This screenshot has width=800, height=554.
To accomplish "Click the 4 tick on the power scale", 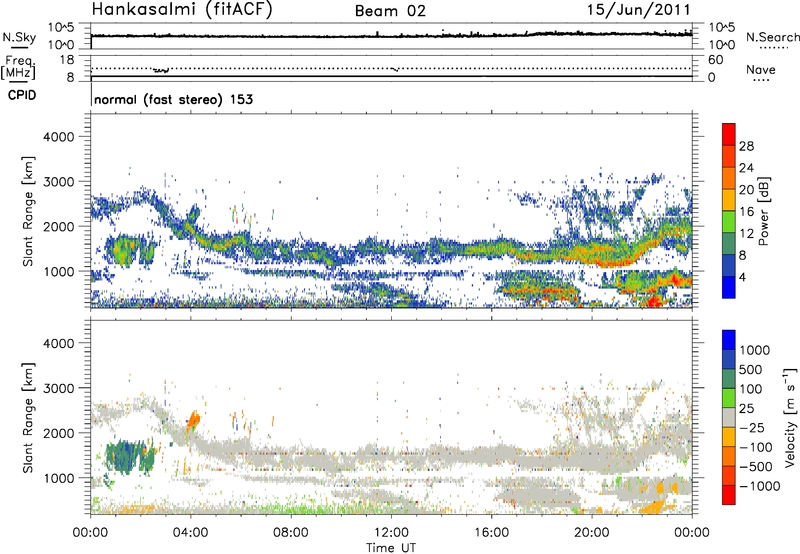I will (743, 277).
